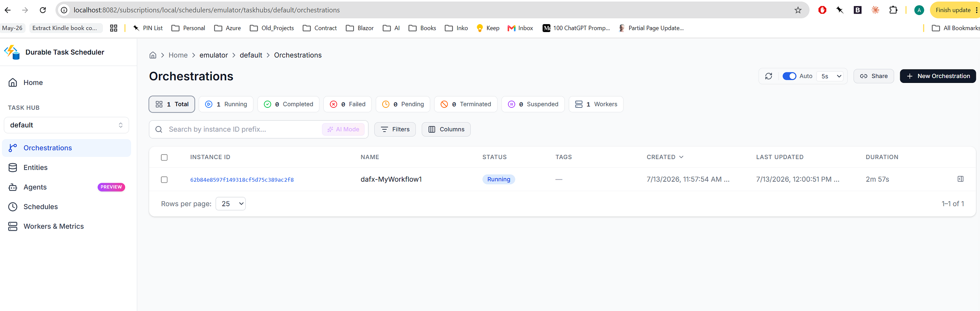Open the profile avatar labeled A
980x311 pixels.
[919, 10]
